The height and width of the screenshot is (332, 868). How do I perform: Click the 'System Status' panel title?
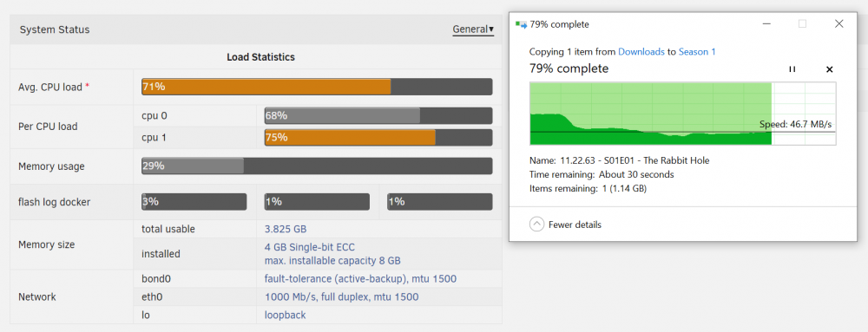(54, 29)
